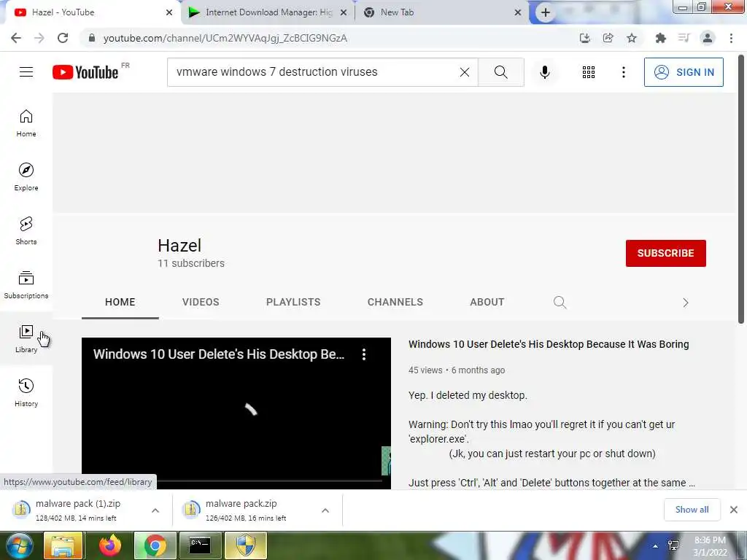This screenshot has width=747, height=560.
Task: Open Chrome extensions puzzle icon
Action: tap(660, 38)
